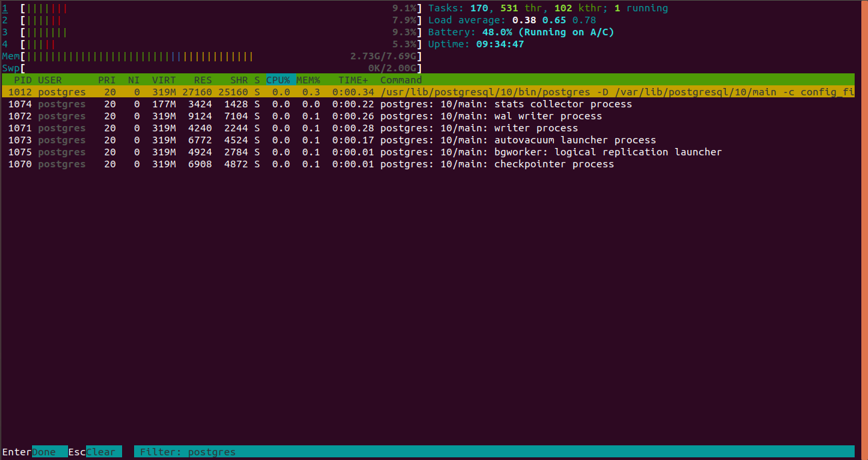Sort processes by the Command column
The width and height of the screenshot is (868, 460).
point(400,79)
